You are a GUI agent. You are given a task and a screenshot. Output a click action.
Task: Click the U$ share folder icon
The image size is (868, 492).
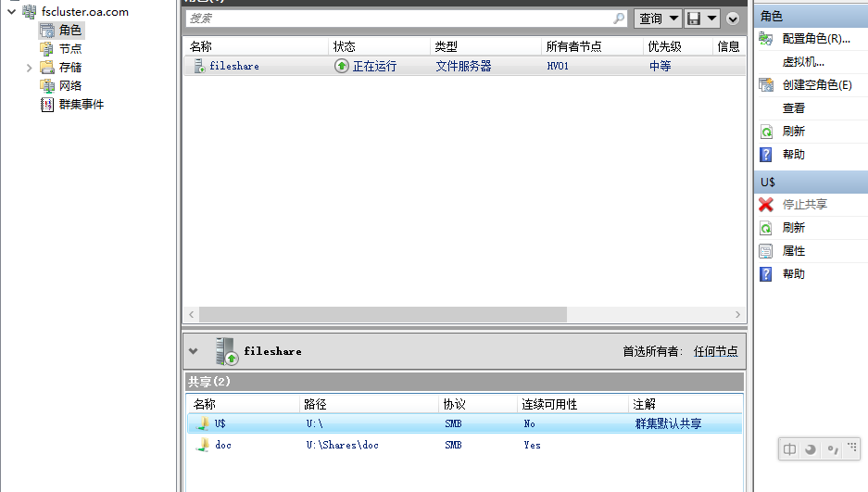coord(202,423)
